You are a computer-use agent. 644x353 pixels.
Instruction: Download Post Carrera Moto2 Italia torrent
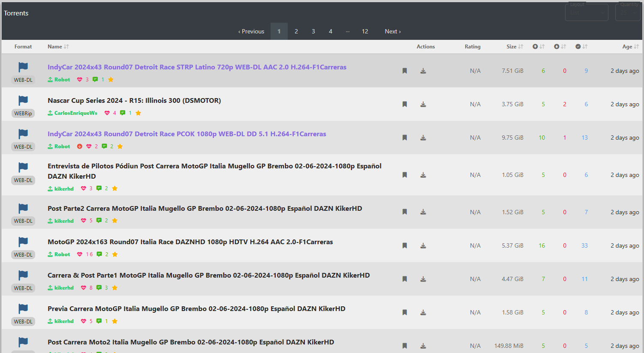(x=423, y=346)
